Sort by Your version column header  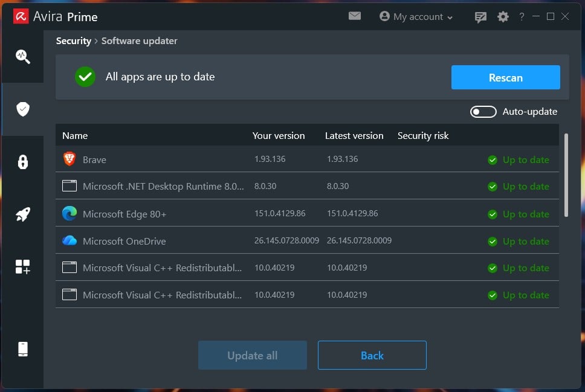coord(279,136)
